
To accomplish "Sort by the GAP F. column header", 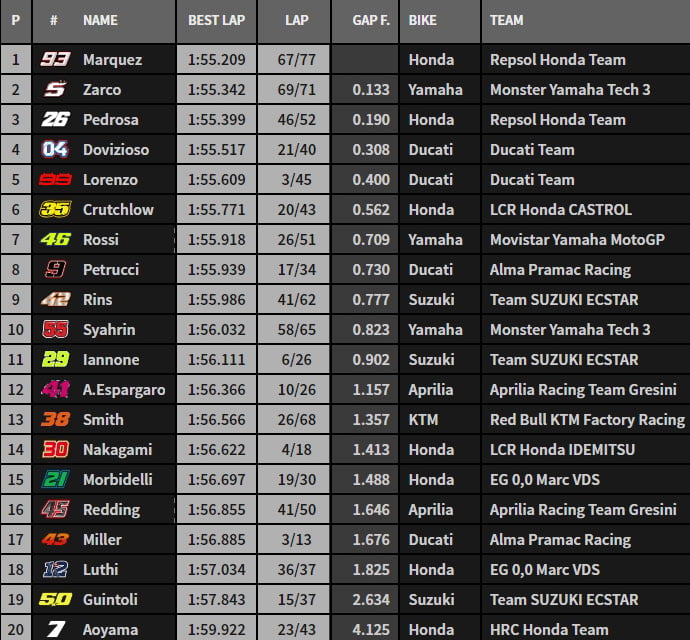I will (370, 20).
